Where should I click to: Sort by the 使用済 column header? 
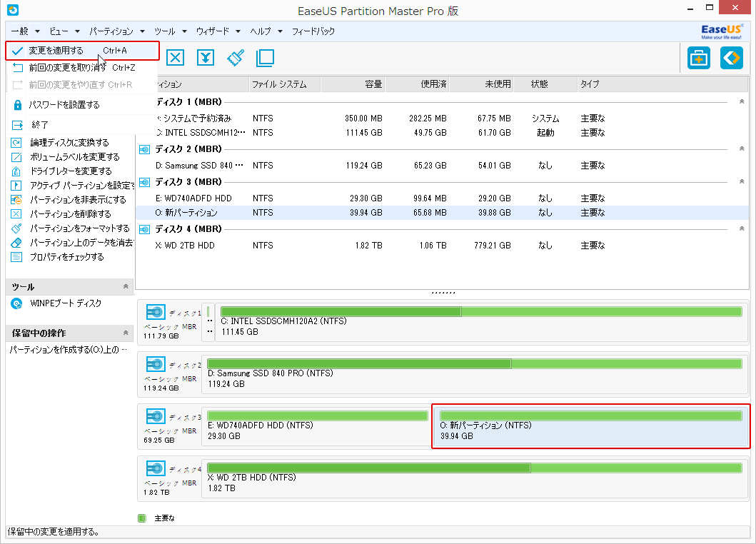pyautogui.click(x=417, y=84)
